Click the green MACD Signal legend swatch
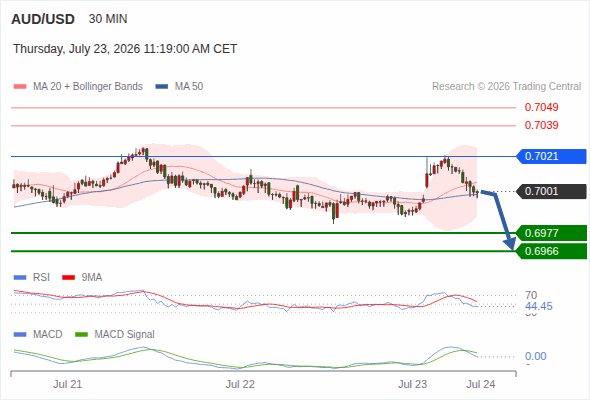Screen dimensions: 590x400 click(81, 335)
